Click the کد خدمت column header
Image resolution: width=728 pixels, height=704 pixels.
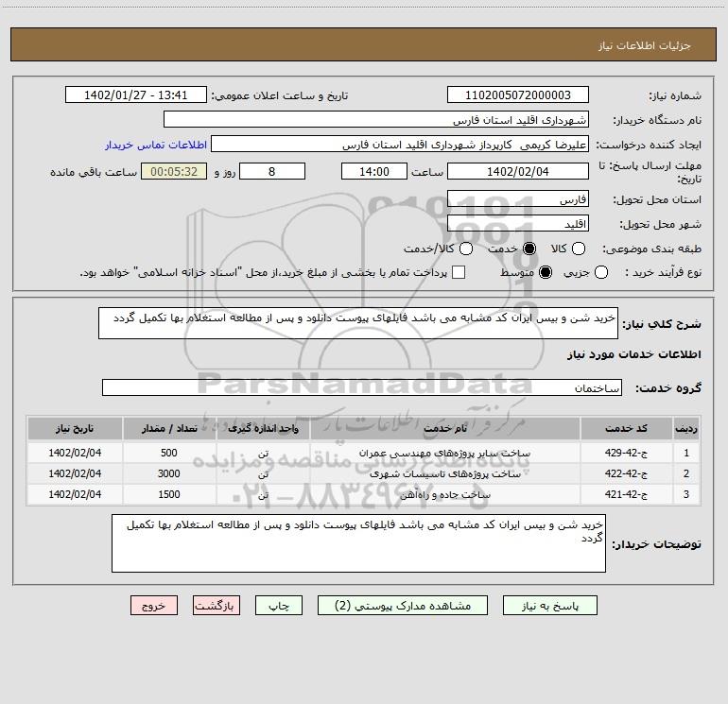(626, 428)
